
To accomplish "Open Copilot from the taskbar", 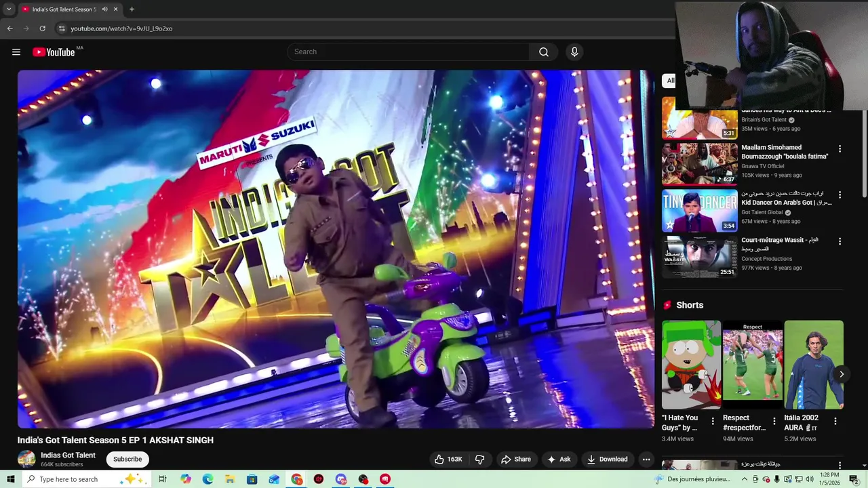I will (186, 479).
